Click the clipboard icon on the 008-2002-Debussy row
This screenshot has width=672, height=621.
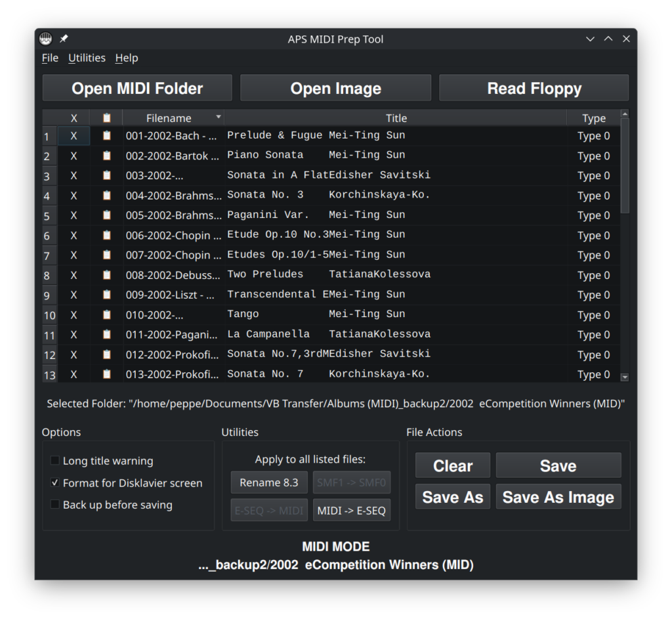point(106,275)
